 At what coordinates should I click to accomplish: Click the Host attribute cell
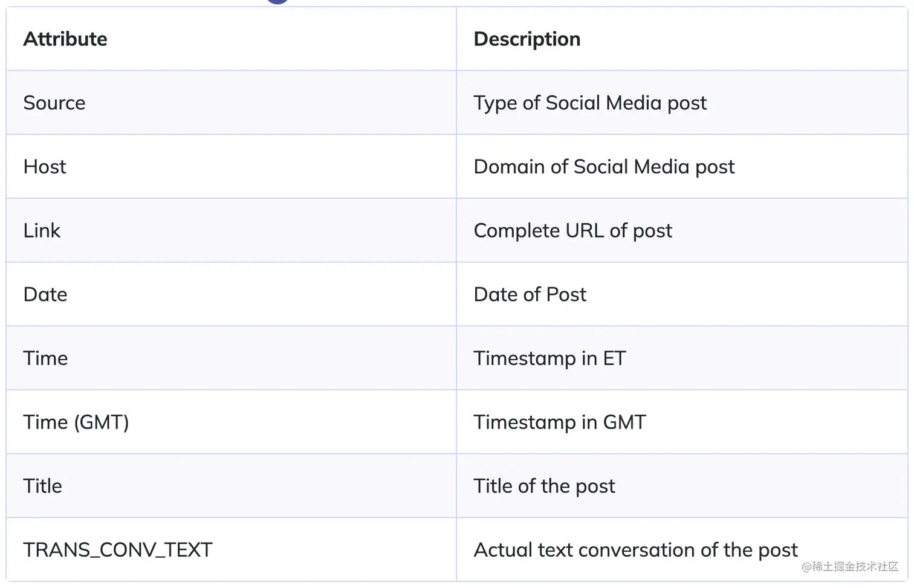click(x=45, y=167)
